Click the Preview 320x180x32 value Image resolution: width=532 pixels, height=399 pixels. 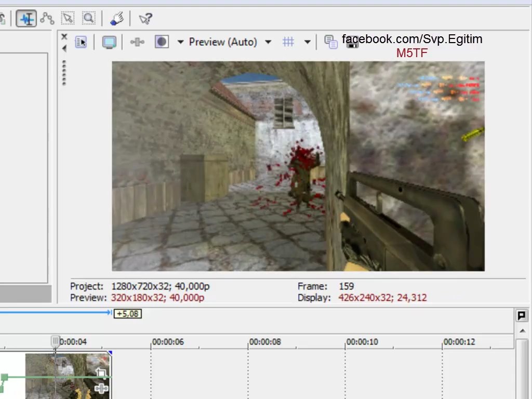tap(158, 298)
